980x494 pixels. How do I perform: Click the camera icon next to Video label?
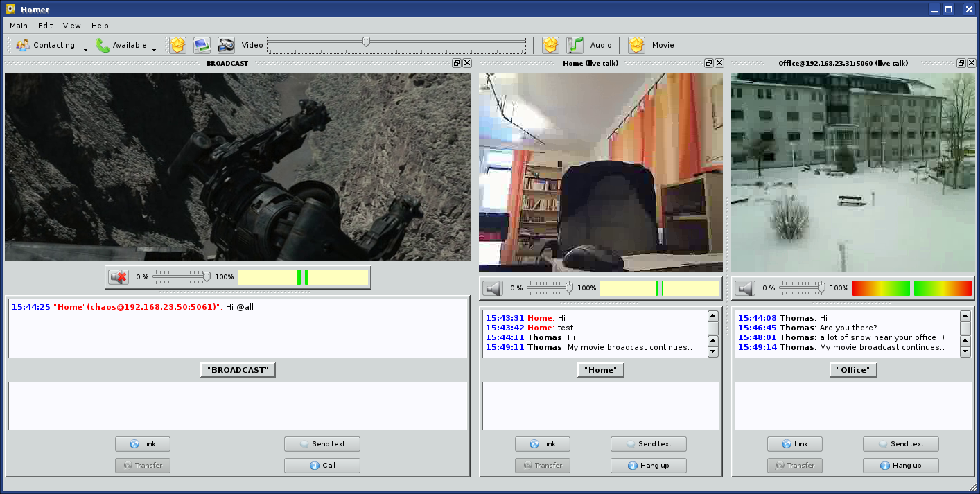[x=226, y=45]
